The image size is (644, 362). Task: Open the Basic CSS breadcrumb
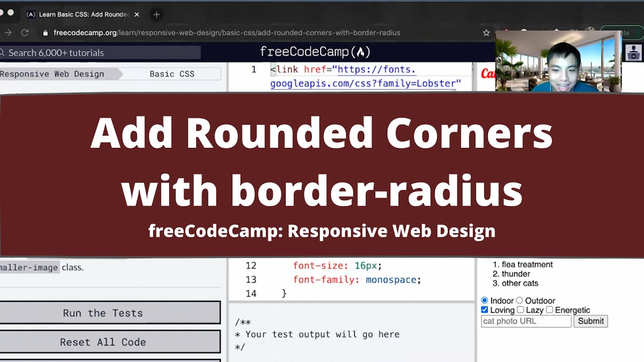(x=172, y=74)
